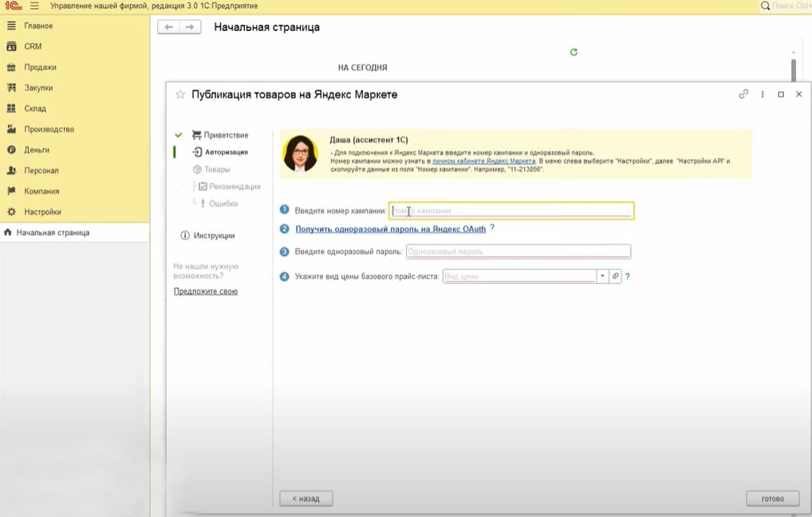
Task: Open the three-dot more options menu
Action: point(763,94)
